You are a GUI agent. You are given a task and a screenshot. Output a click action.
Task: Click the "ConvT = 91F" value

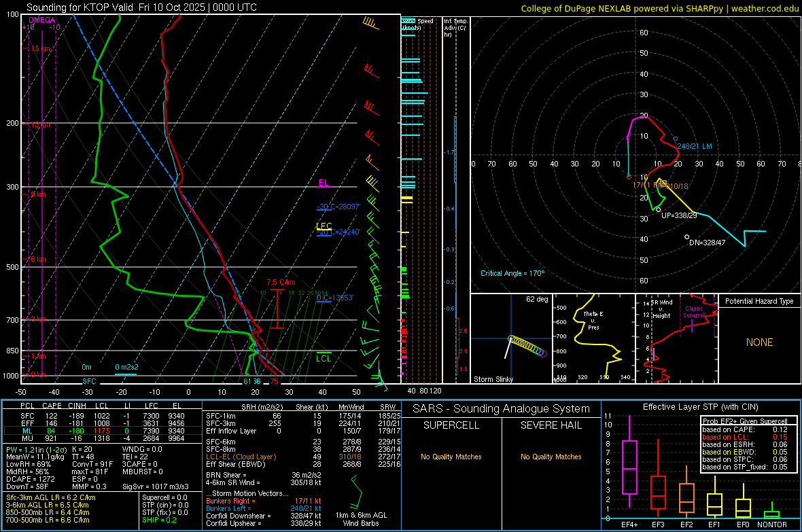pos(92,464)
